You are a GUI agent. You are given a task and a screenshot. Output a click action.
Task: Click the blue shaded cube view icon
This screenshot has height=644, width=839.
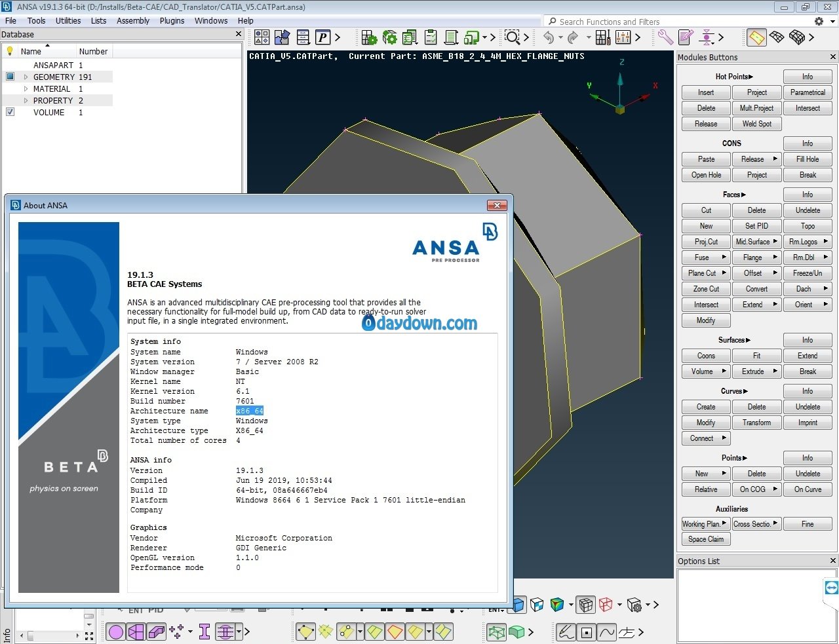[518, 605]
